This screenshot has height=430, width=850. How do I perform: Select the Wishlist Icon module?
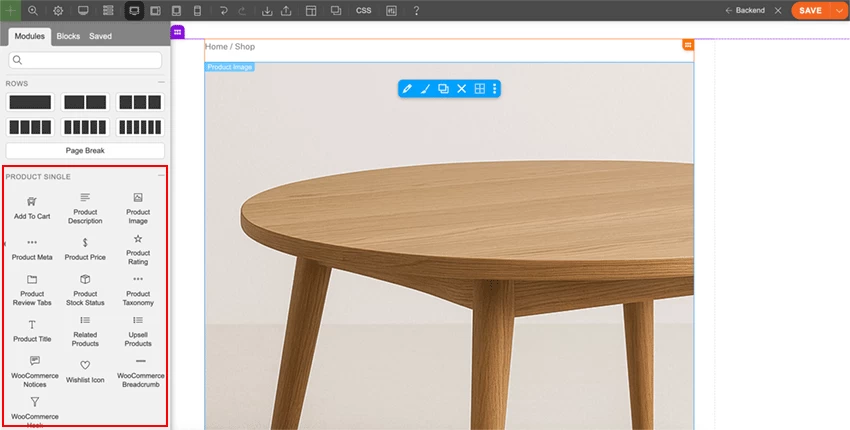tap(85, 372)
